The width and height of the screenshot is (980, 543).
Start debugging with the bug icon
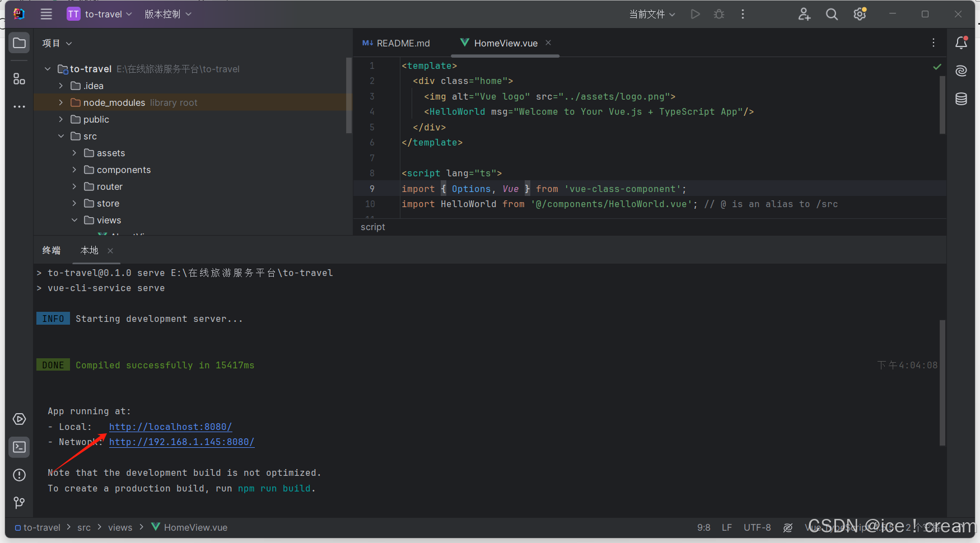(x=719, y=14)
